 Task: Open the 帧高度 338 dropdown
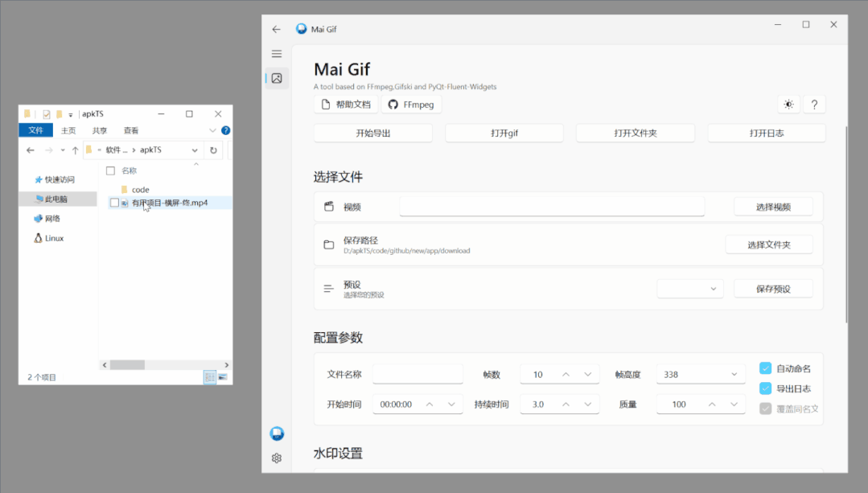[701, 375]
